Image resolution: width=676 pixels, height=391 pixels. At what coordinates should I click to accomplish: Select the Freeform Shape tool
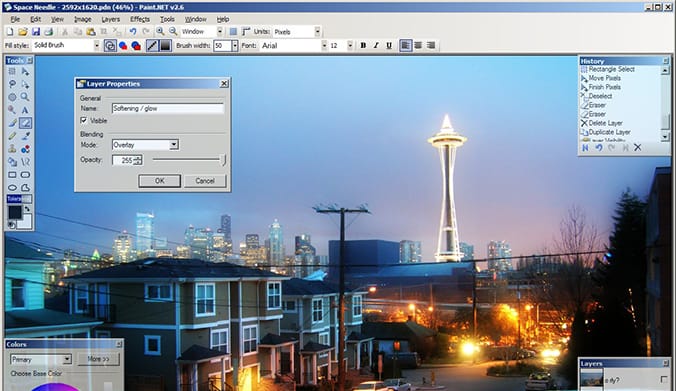click(25, 188)
